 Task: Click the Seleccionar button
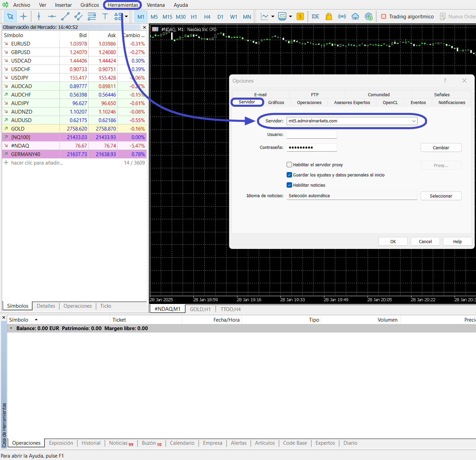click(441, 196)
